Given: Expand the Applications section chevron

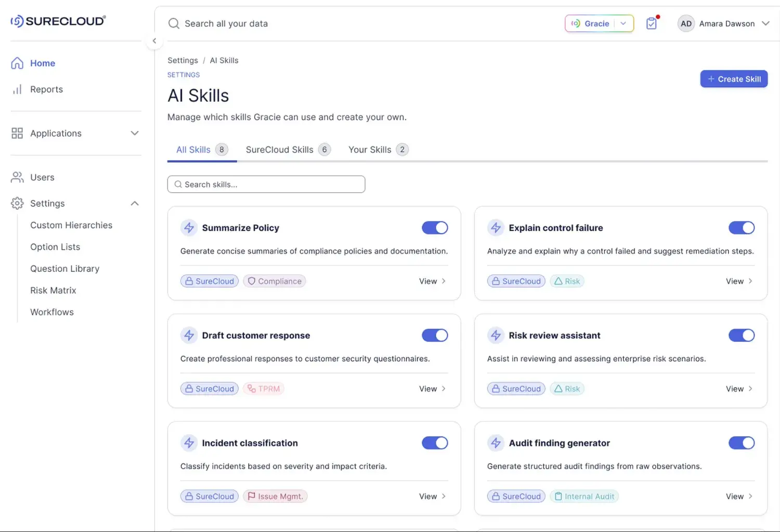Looking at the screenshot, I should pyautogui.click(x=135, y=133).
